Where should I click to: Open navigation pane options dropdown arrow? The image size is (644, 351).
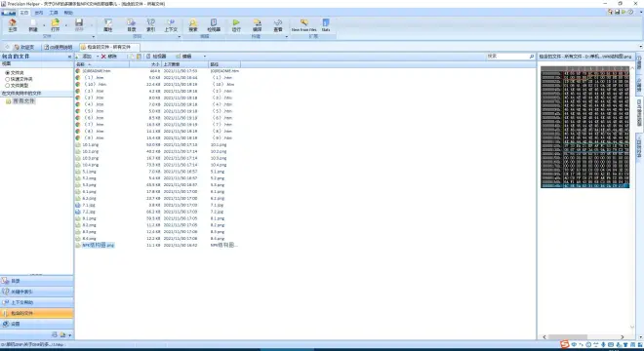[70, 335]
